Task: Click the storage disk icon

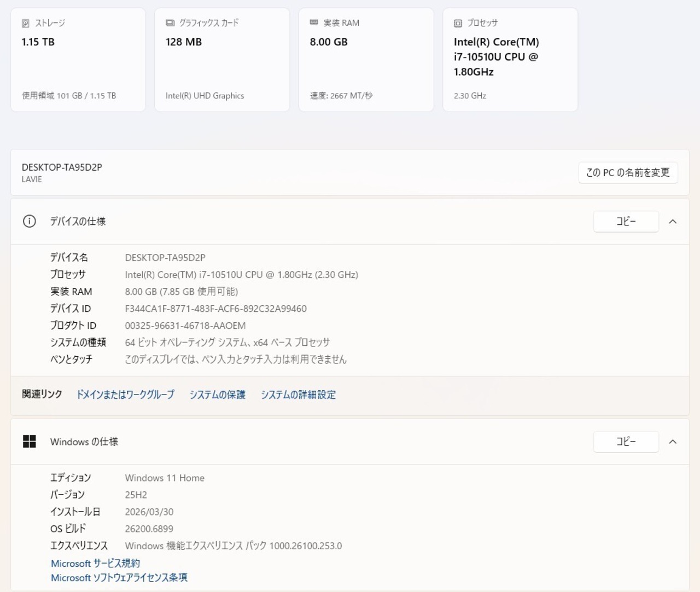Action: tap(26, 23)
